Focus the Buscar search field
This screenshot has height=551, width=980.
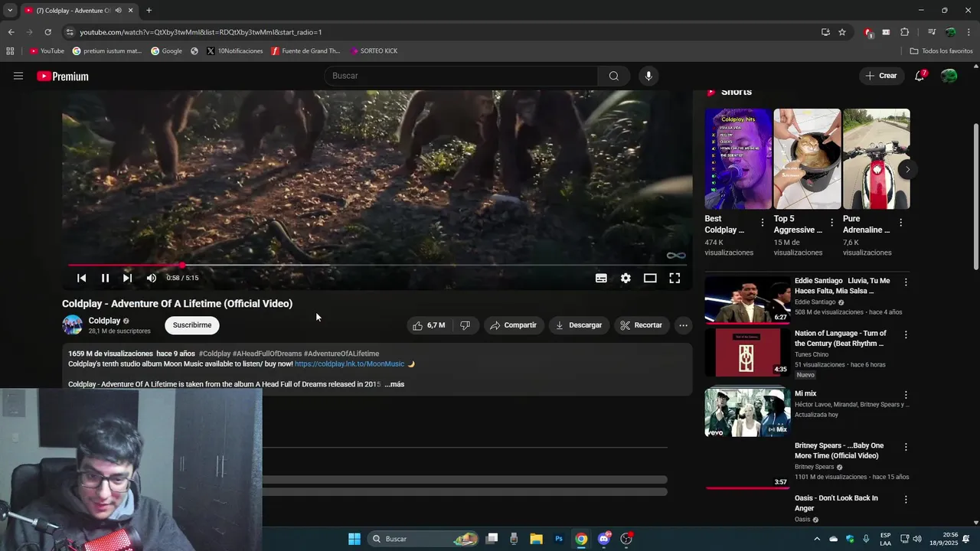pyautogui.click(x=461, y=76)
